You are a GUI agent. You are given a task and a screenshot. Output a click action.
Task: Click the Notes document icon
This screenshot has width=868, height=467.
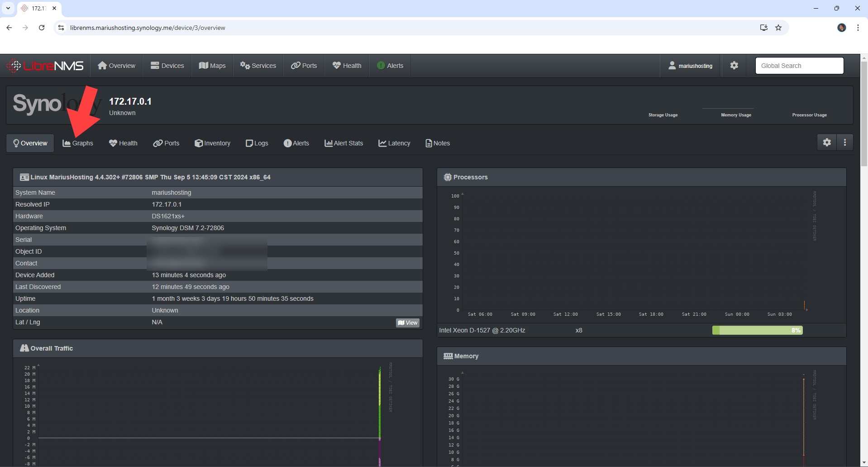(429, 143)
